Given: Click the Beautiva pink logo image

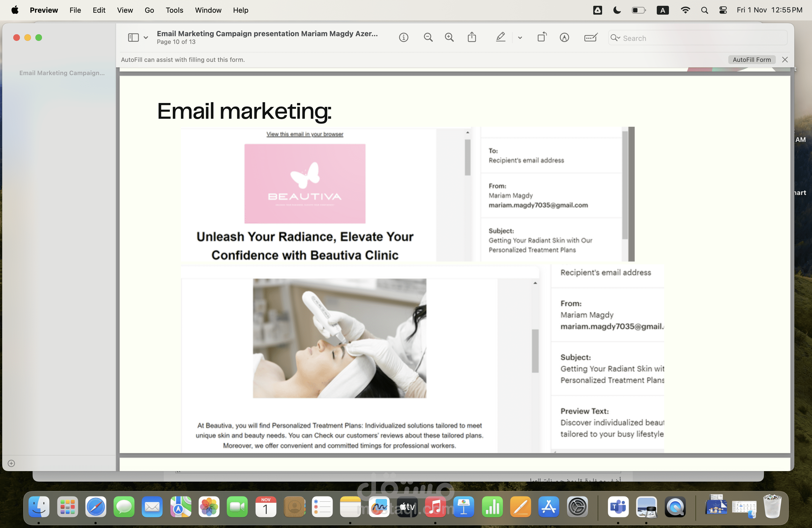Looking at the screenshot, I should click(305, 184).
